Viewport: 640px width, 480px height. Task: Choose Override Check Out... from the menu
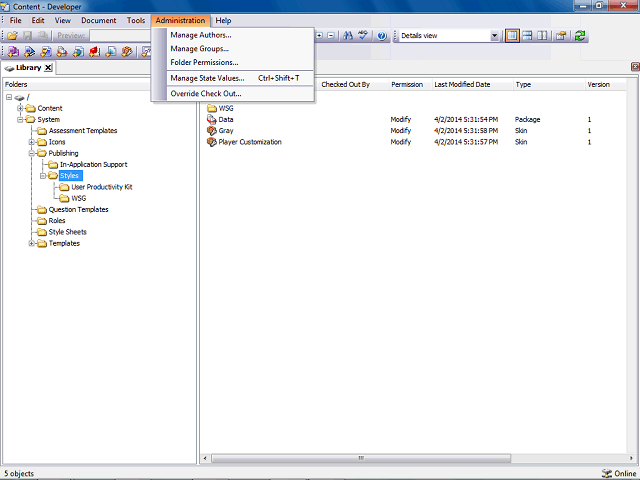point(240,93)
